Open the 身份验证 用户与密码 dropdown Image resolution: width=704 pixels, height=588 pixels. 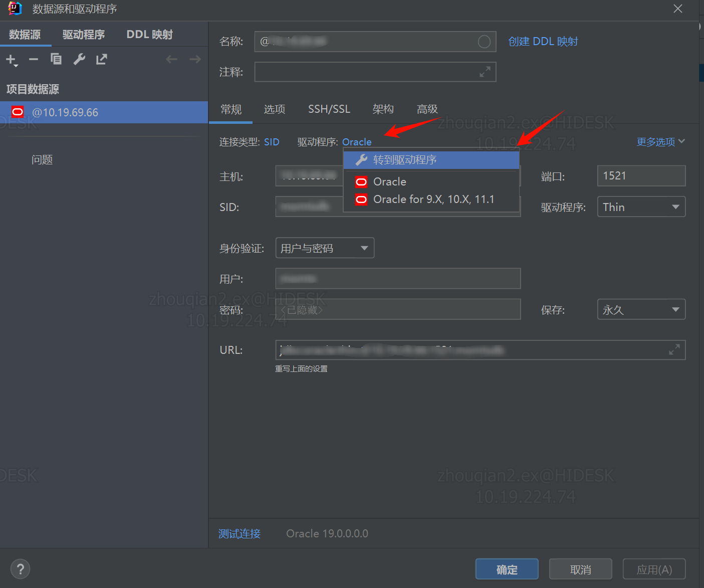325,248
